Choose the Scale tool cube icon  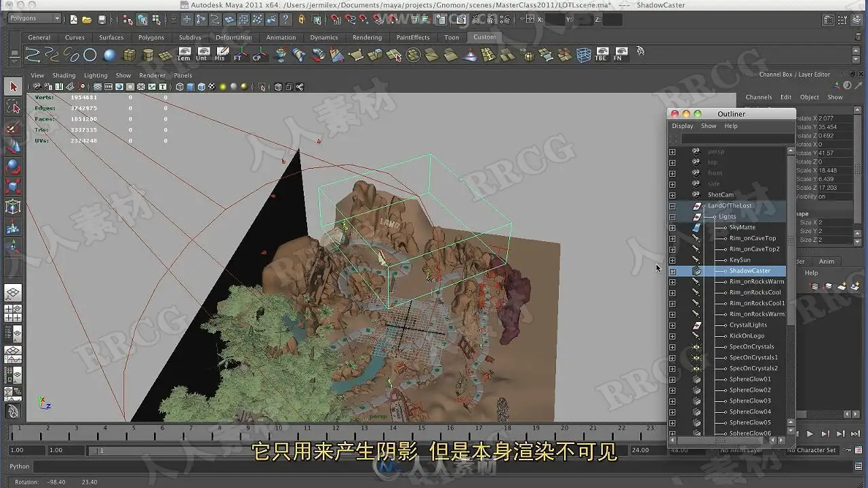pyautogui.click(x=13, y=186)
